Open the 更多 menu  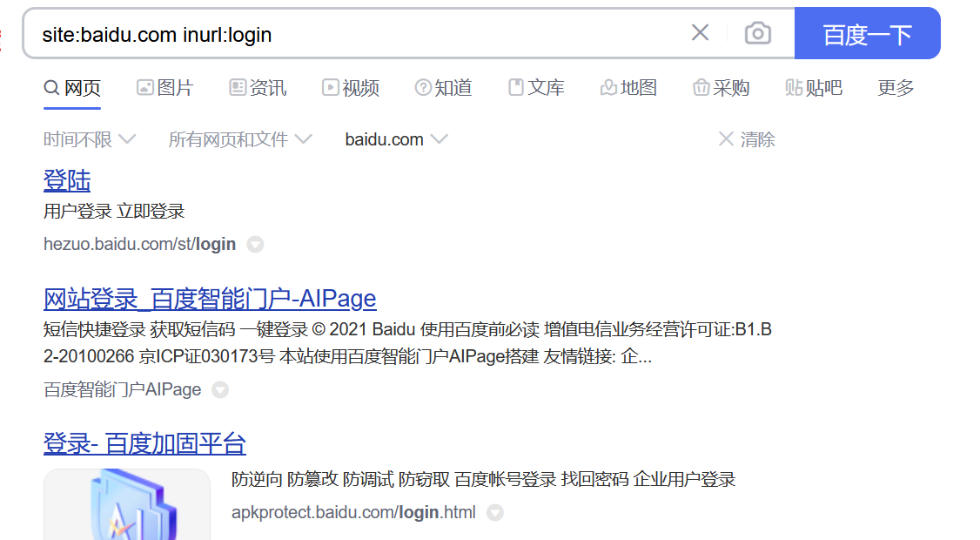pyautogui.click(x=895, y=87)
